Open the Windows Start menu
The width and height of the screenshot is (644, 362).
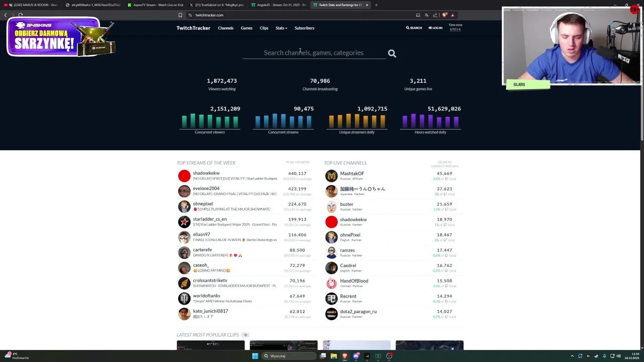[x=255, y=356]
